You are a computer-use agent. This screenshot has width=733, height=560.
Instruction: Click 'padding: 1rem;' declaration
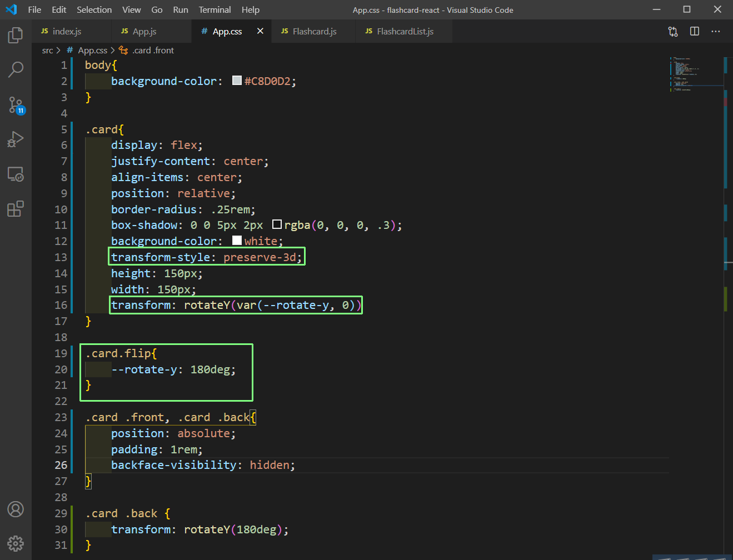click(157, 449)
